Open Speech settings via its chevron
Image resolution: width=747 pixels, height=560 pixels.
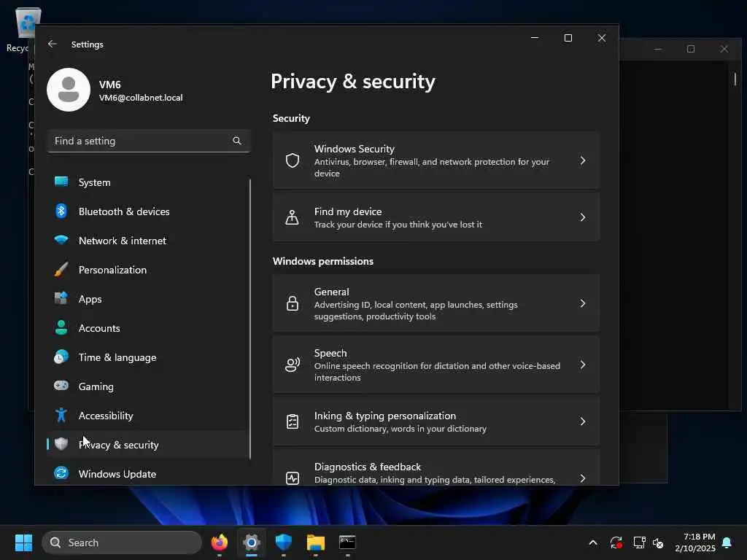583,365
